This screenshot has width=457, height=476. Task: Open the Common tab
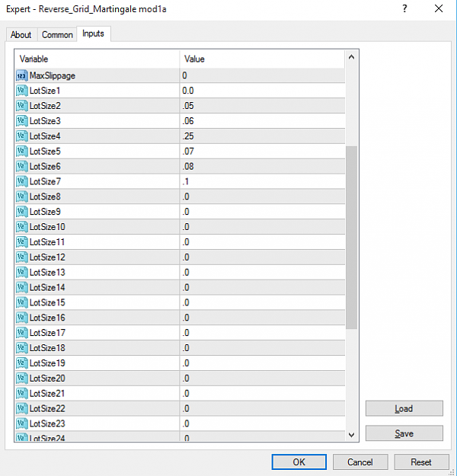[57, 34]
